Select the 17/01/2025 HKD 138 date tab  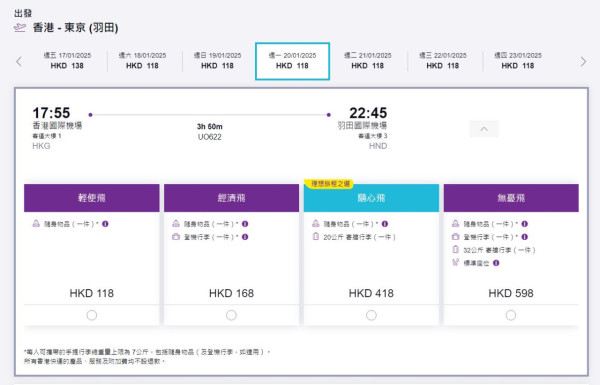pos(67,61)
